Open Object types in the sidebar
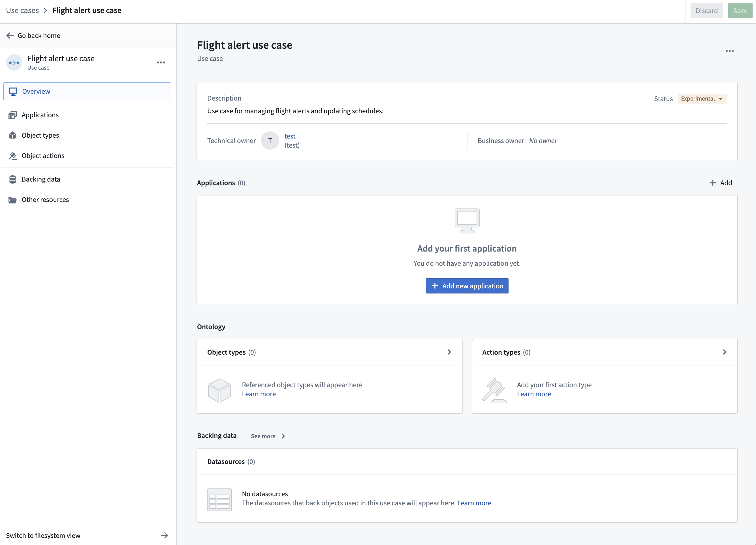 click(87, 135)
